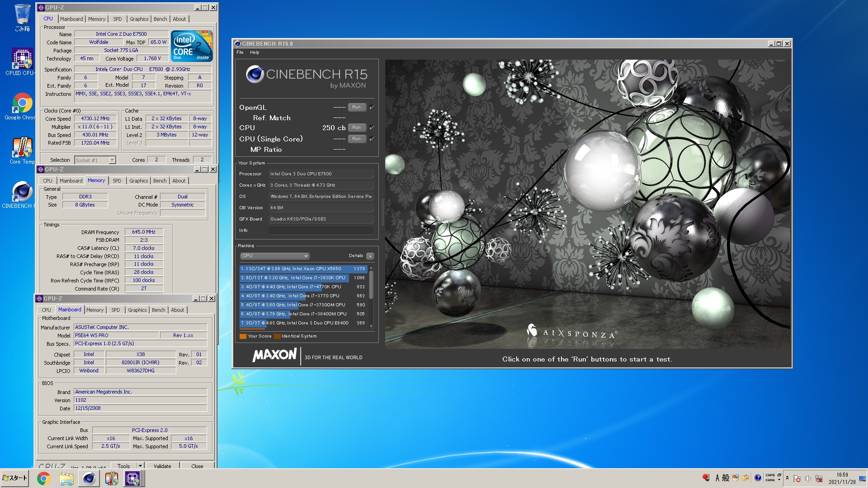Click the volume speaker tray icon
The width and height of the screenshot is (868, 488).
click(x=808, y=479)
